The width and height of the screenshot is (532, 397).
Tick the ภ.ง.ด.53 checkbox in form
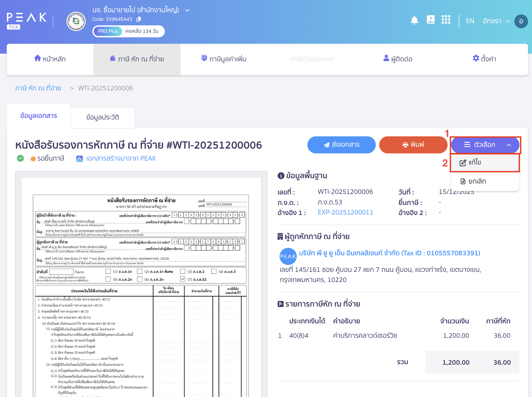coord(183,279)
